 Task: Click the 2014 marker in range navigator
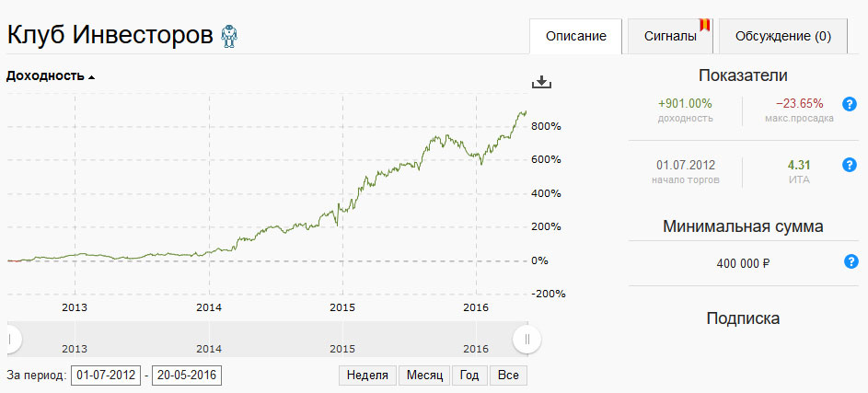pyautogui.click(x=209, y=349)
